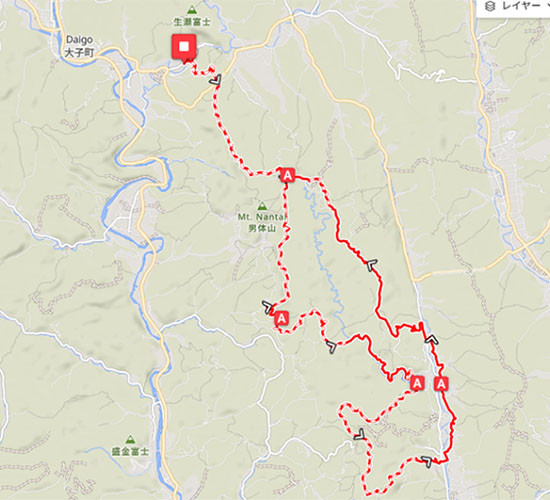Click the 盛金富士 mountain peak icon
The height and width of the screenshot is (500, 550).
[x=130, y=439]
